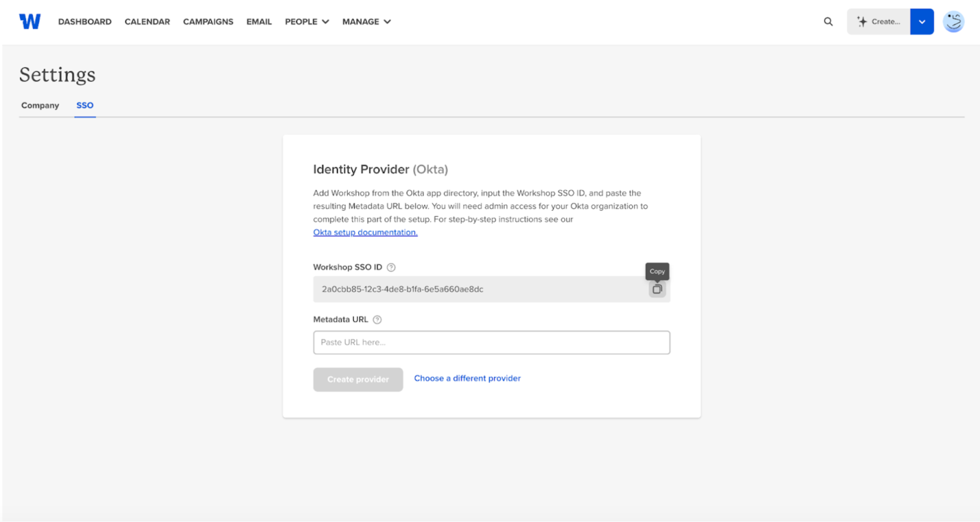Image resolution: width=980 pixels, height=522 pixels.
Task: Copy the Workshop SSO ID
Action: pos(657,289)
